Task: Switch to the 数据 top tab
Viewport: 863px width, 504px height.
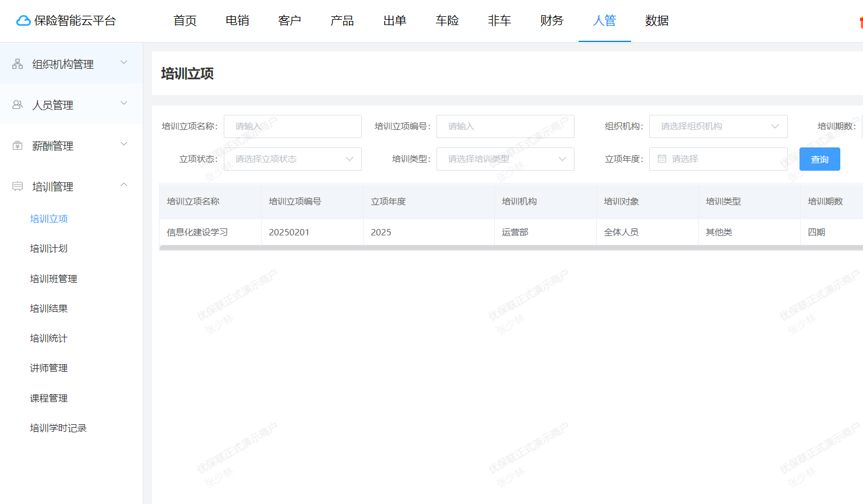Action: coord(657,20)
